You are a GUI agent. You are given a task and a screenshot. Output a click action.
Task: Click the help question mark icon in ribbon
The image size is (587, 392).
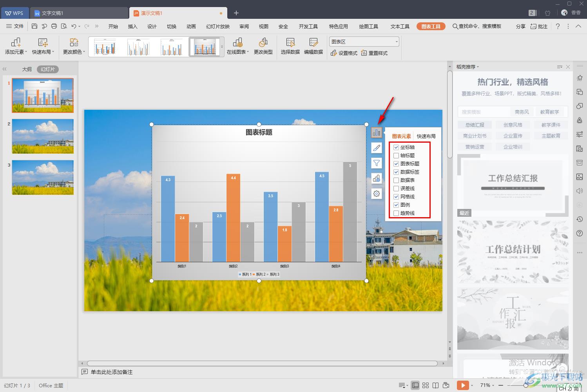coord(558,26)
